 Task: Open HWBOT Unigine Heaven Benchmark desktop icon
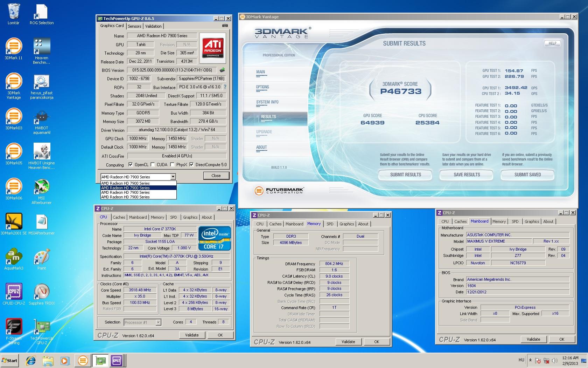42,156
